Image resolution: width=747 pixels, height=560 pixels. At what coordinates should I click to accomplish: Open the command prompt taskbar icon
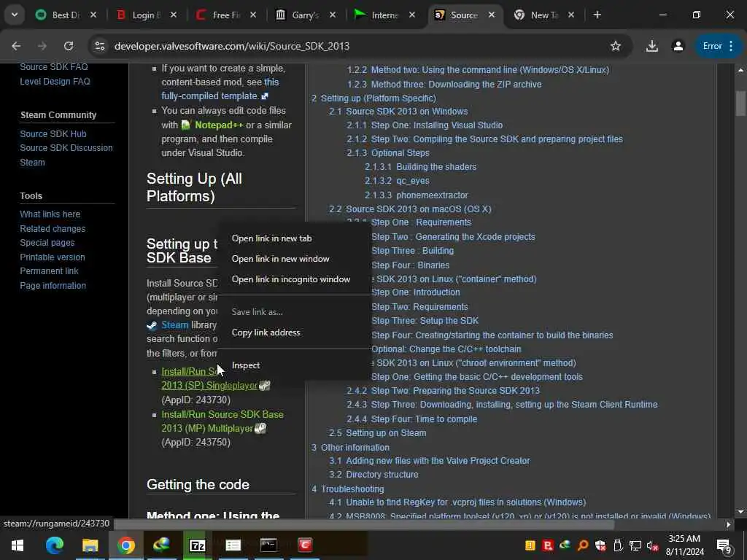[x=268, y=545]
